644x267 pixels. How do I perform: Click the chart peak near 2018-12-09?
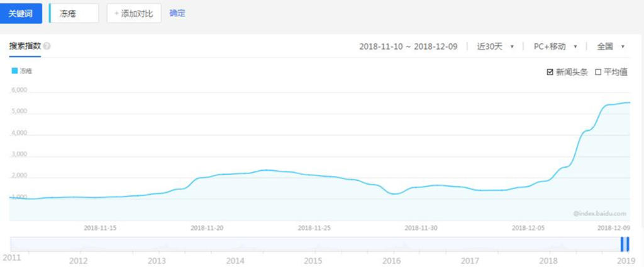(626, 102)
